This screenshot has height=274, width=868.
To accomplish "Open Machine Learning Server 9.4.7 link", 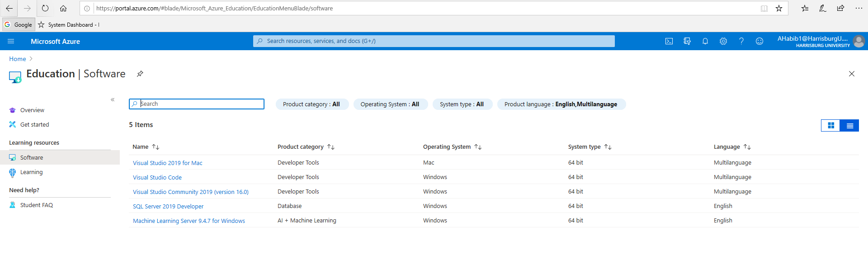I will click(x=189, y=221).
